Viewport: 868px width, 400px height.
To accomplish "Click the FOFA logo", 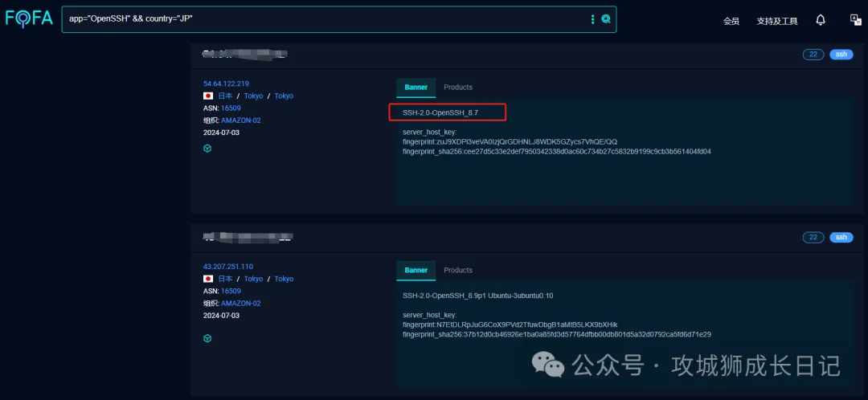I will coord(29,18).
